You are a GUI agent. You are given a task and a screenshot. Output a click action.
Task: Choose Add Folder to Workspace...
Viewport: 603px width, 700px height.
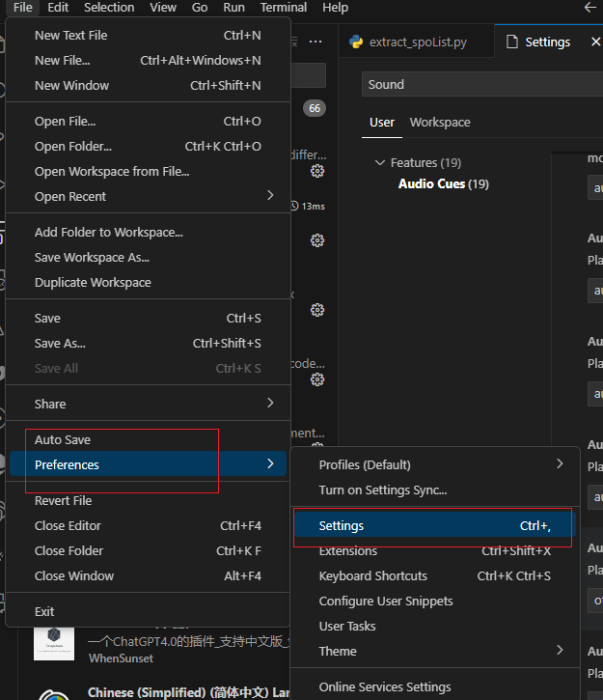coord(148,232)
